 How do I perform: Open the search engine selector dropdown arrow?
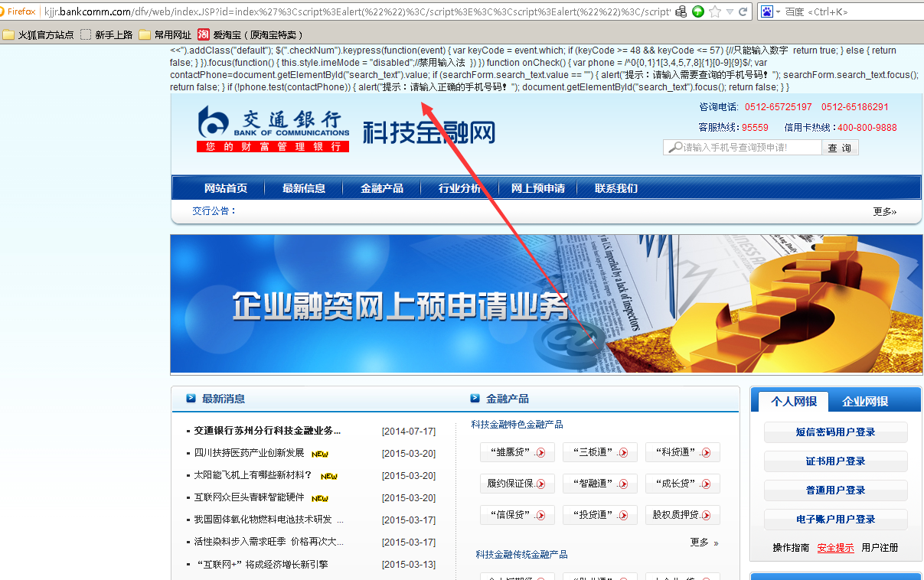coord(778,12)
